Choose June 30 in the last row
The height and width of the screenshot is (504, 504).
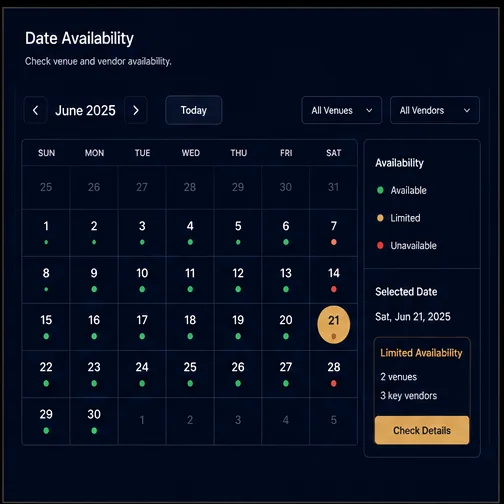point(94,421)
